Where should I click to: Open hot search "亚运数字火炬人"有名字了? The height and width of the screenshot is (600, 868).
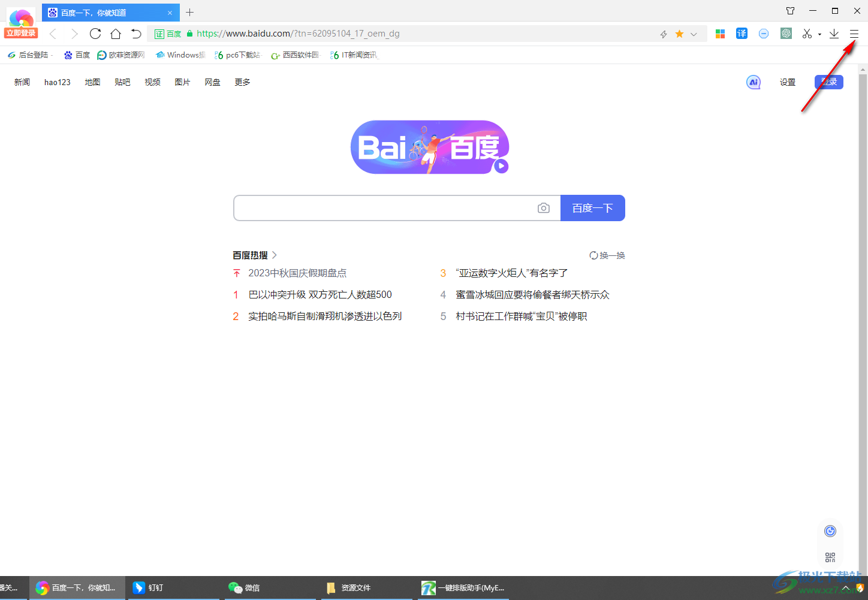click(512, 273)
